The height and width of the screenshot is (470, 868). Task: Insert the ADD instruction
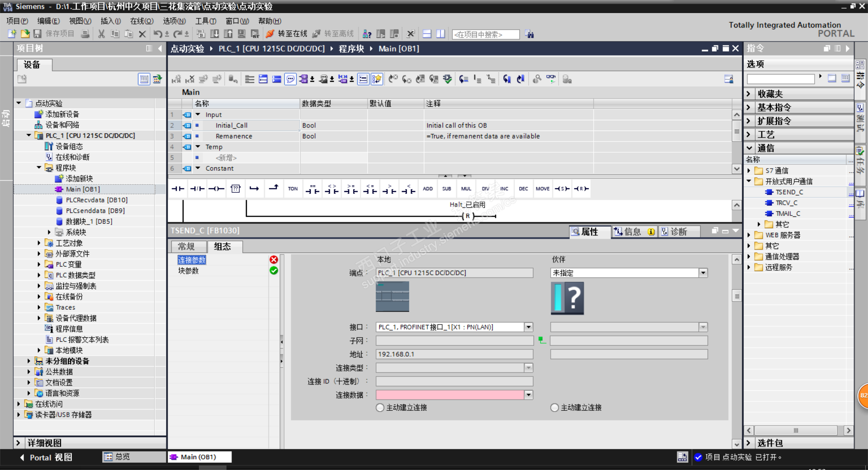coord(428,189)
